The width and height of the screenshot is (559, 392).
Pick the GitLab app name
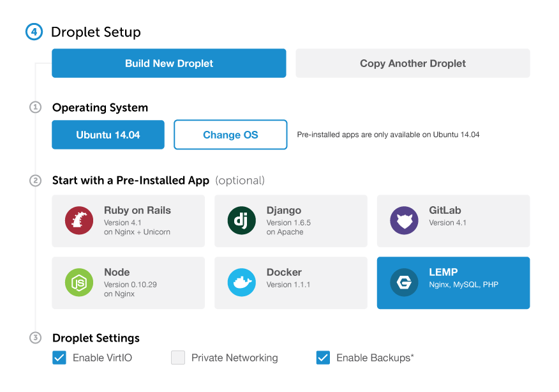(x=445, y=210)
